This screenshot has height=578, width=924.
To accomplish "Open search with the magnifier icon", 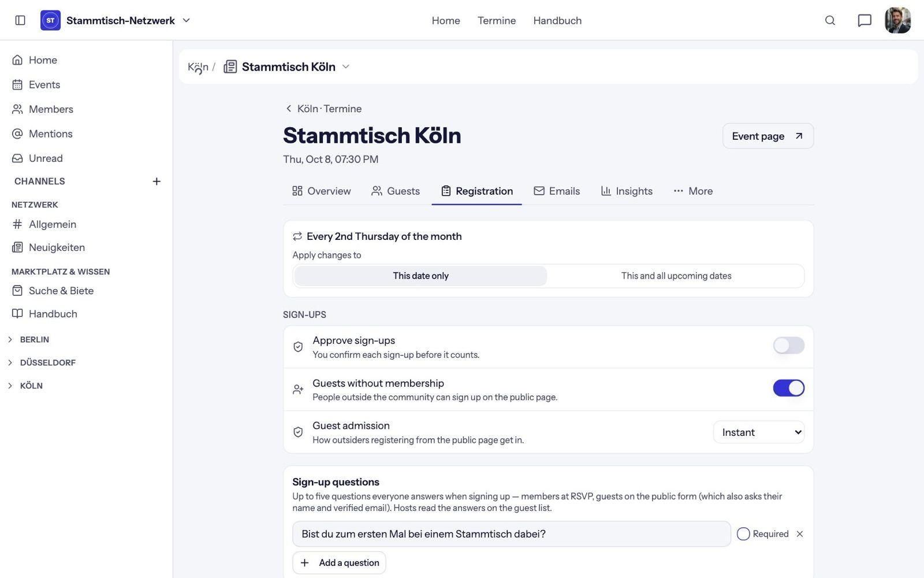I will tap(830, 20).
